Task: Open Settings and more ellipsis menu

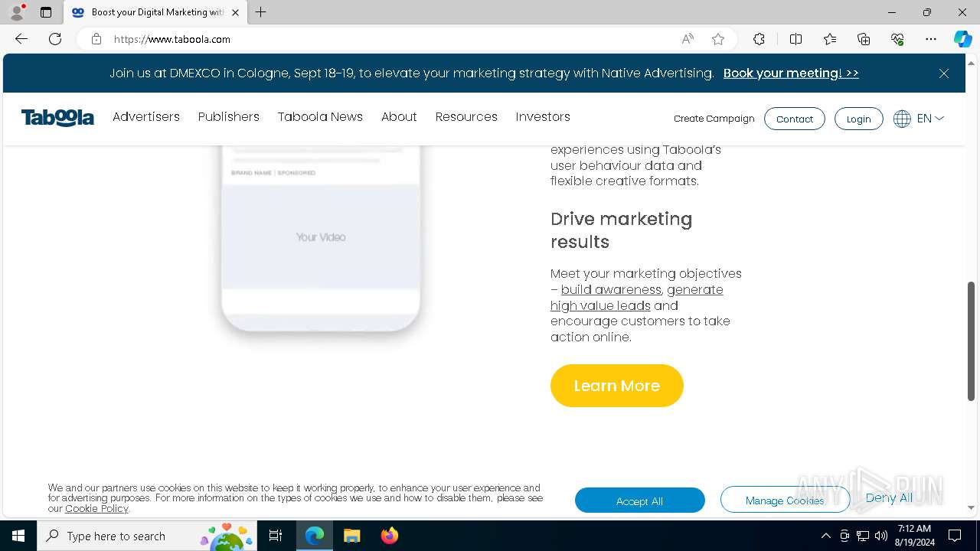Action: (x=931, y=39)
